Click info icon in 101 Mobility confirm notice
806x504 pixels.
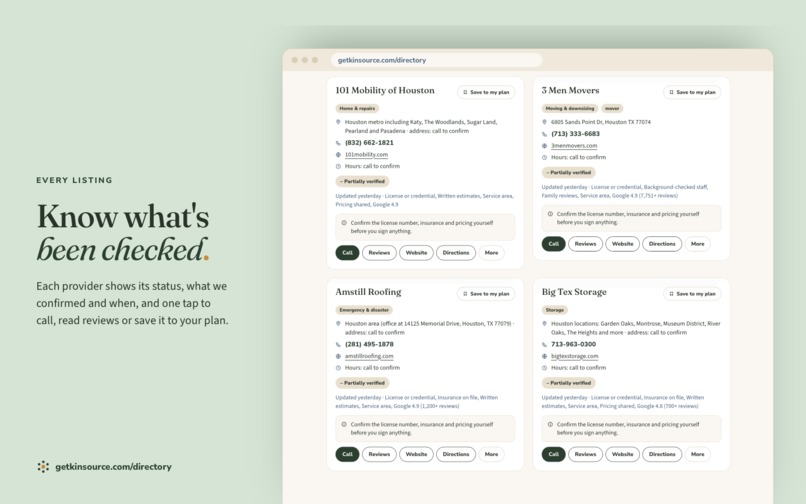click(x=344, y=223)
